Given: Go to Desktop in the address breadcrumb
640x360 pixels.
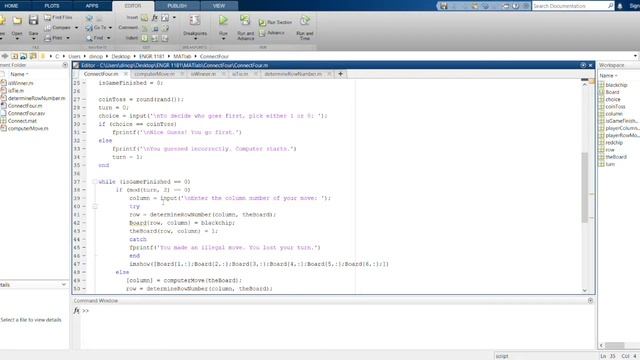Looking at the screenshot, I should (121, 56).
